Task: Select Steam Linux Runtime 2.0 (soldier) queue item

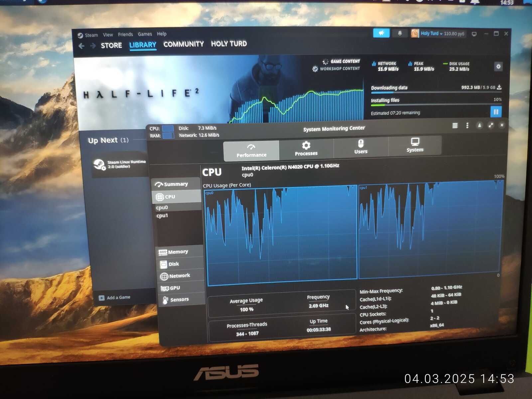Action: pos(120,164)
